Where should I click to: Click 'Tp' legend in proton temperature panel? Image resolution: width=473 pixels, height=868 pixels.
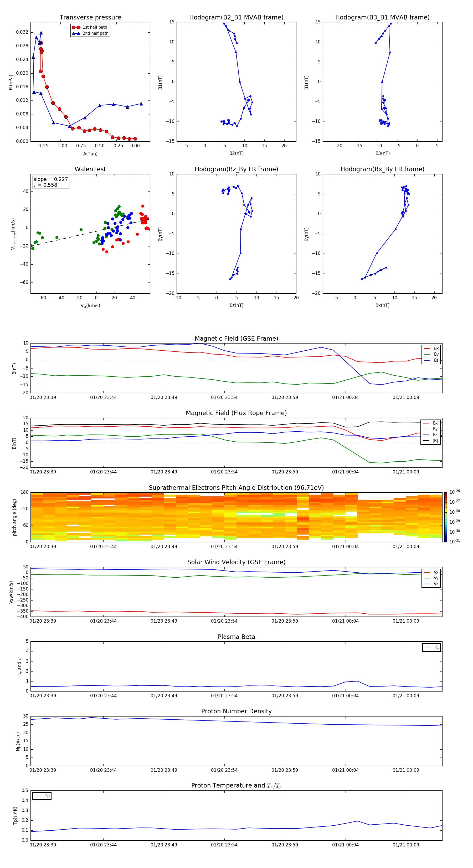click(x=42, y=796)
